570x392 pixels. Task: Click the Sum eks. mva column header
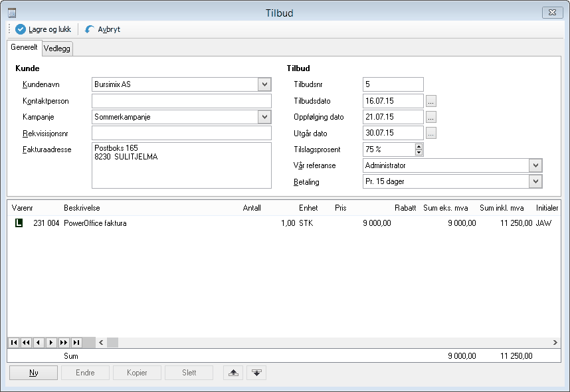[x=445, y=208]
